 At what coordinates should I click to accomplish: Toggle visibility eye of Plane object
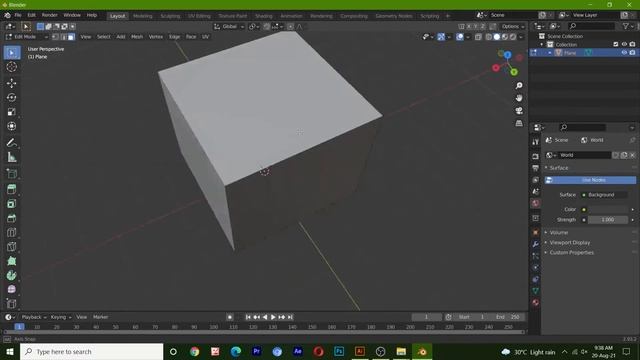coord(624,53)
